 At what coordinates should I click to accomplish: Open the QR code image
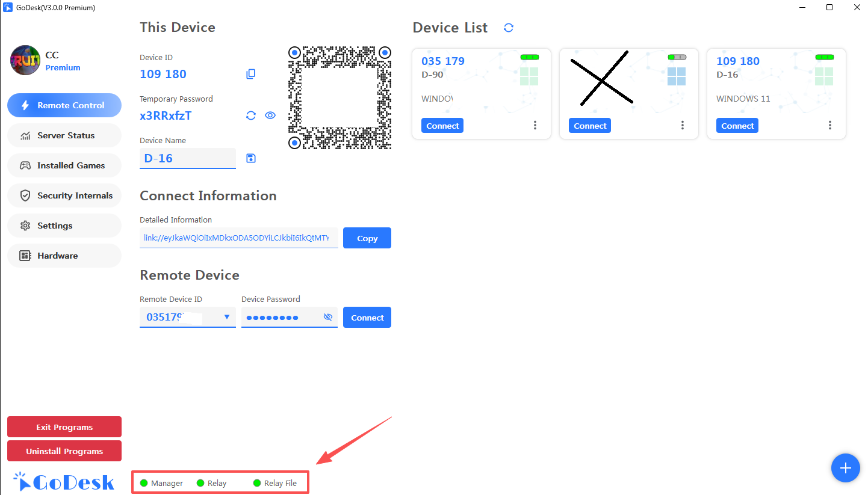pos(339,97)
